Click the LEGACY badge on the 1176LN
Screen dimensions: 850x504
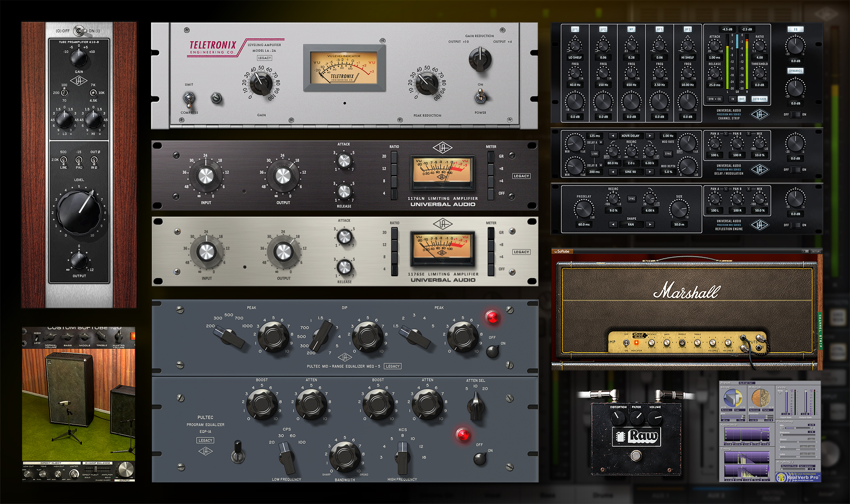tap(521, 176)
